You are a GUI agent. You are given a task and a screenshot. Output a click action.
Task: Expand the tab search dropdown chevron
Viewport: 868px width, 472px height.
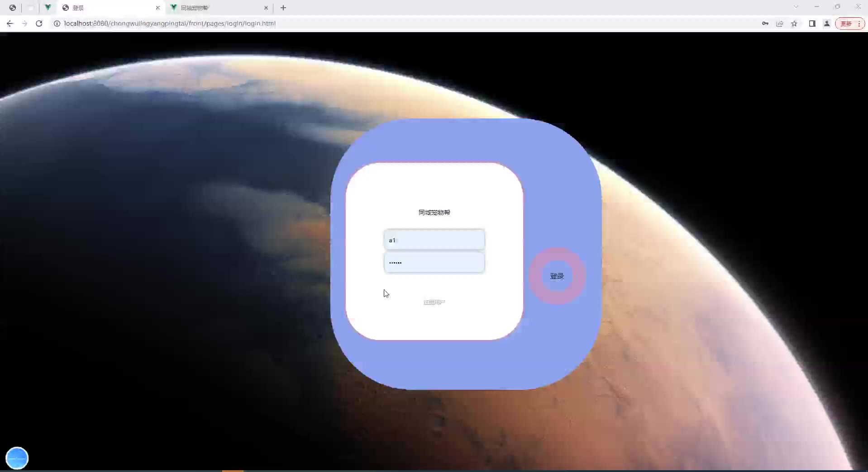[796, 7]
